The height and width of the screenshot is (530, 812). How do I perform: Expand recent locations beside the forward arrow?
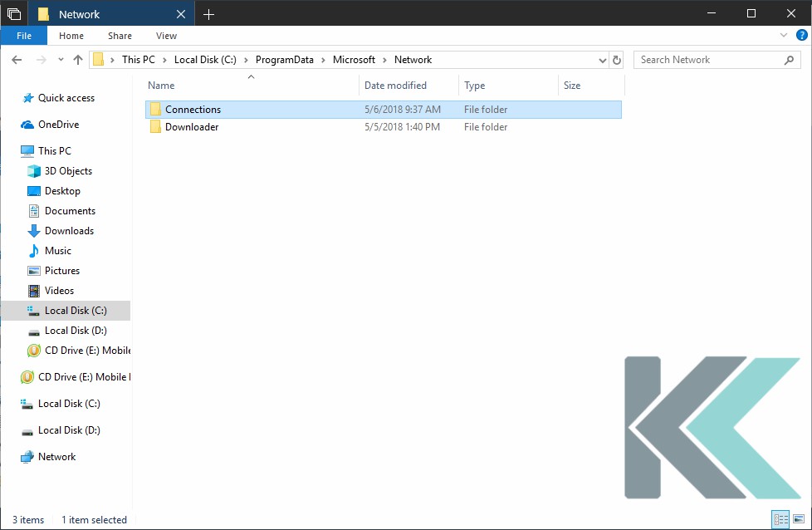(58, 59)
